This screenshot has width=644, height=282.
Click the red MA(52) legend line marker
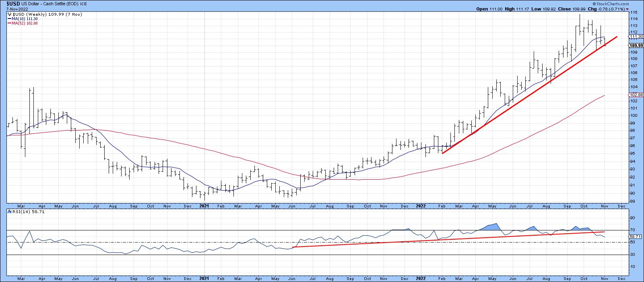tap(9, 23)
